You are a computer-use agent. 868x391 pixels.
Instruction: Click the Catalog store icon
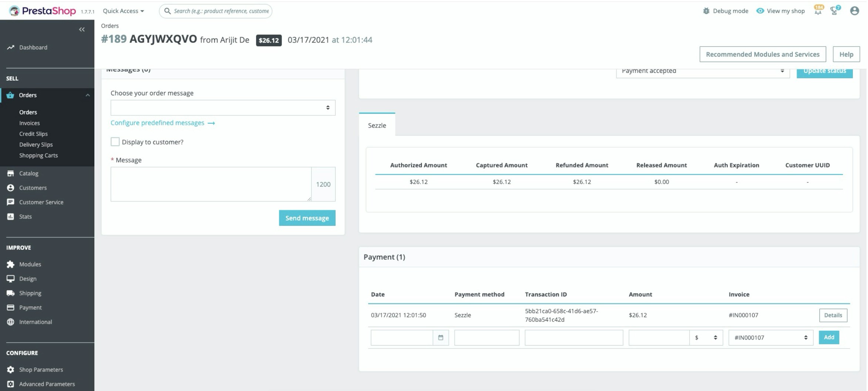pos(11,173)
